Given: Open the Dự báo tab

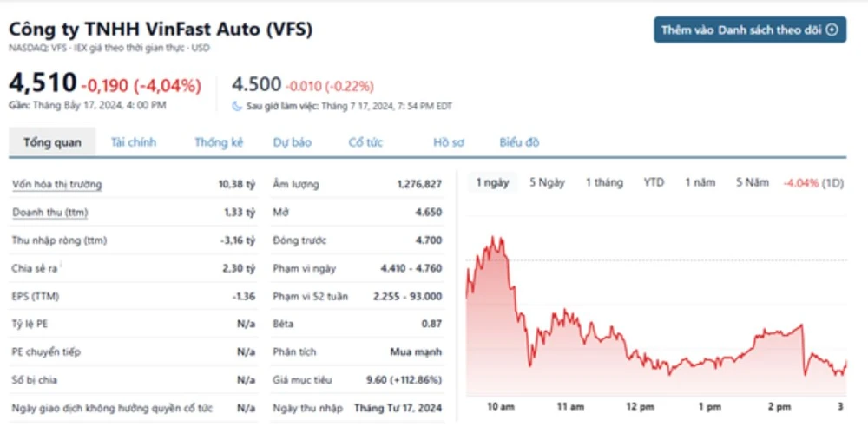Looking at the screenshot, I should pos(292,142).
